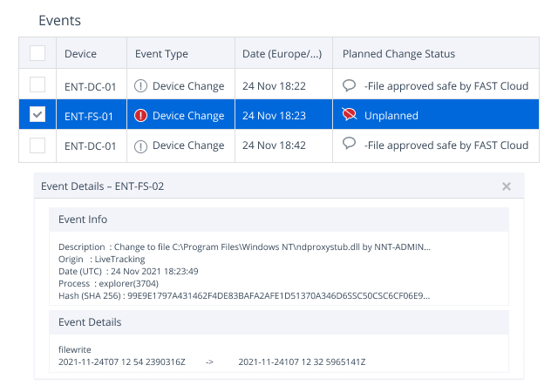Click the warning icon in the 18:42 row
Image resolution: width=558 pixels, height=392 pixels.
pyautogui.click(x=142, y=145)
